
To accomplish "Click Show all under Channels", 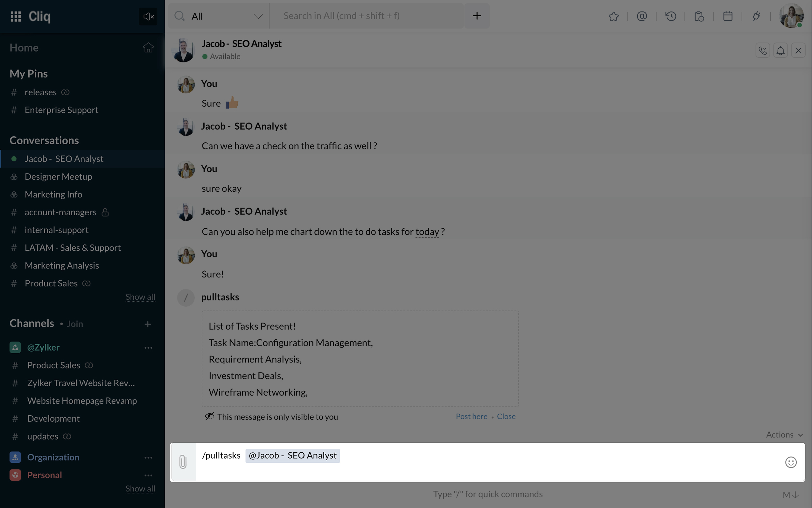I will pyautogui.click(x=140, y=489).
